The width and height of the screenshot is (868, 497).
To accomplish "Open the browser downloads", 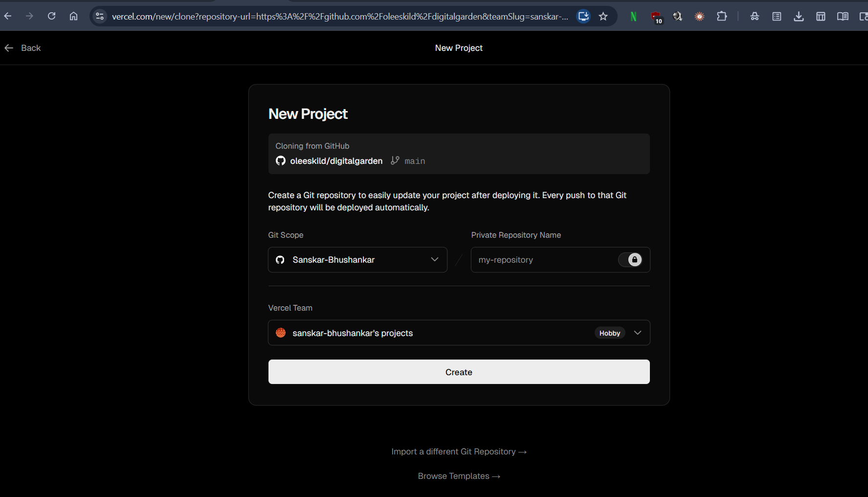I will (x=799, y=17).
